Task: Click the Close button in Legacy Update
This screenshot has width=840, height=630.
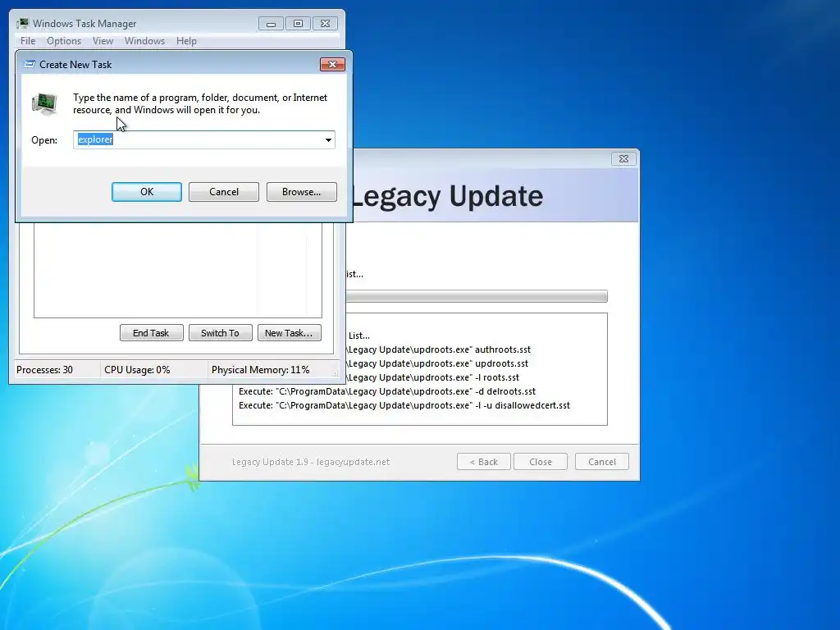Action: (540, 462)
